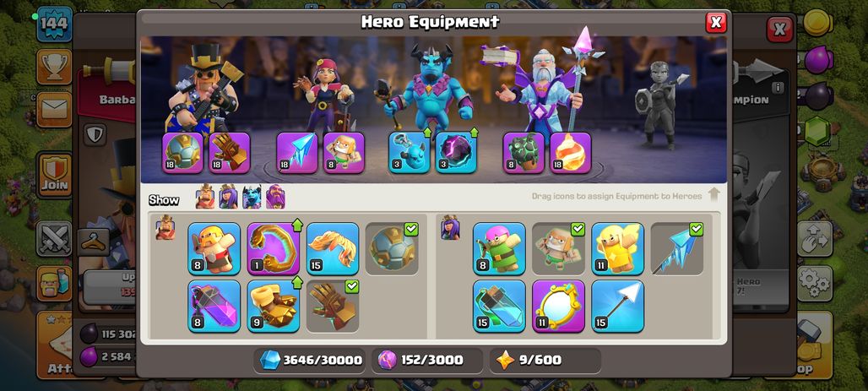The width and height of the screenshot is (868, 391).
Task: Show Archer Queen equipment filter
Action: pyautogui.click(x=228, y=197)
